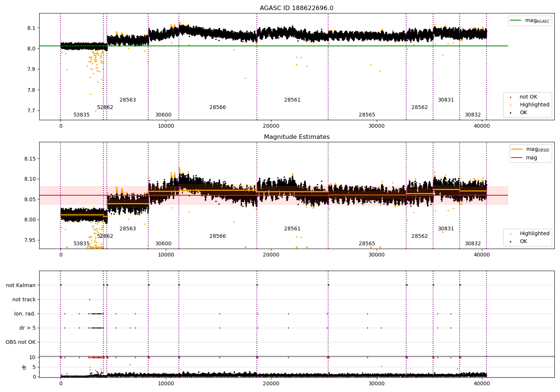Select 'Highlighted' legend entry in Magnitude Estimates plot
560x392 pixels.
pos(530,234)
